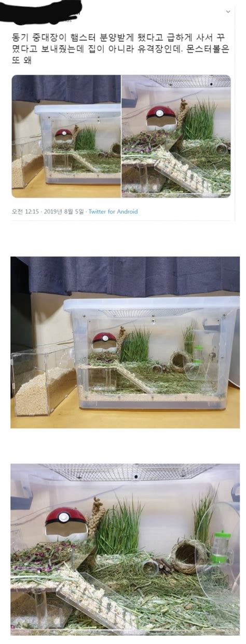Click the woven grass nest in bottom photo
The height and width of the screenshot is (644, 246).
(x=184, y=556)
